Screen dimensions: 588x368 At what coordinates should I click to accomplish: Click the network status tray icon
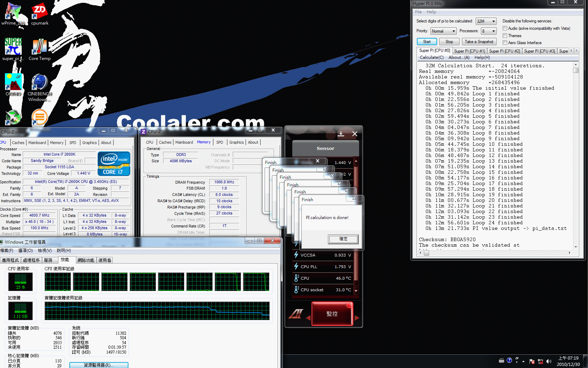click(x=540, y=361)
